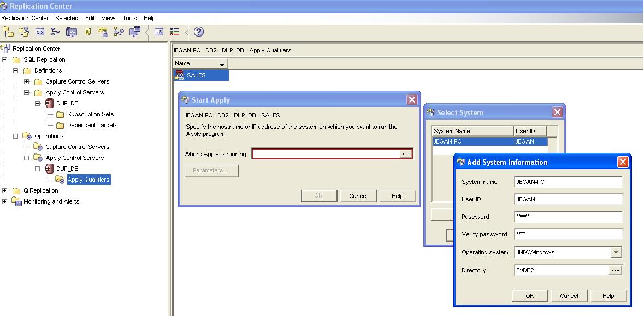Click OK in Add System Information dialog
Viewport: 644px width, 316px height.
click(529, 295)
